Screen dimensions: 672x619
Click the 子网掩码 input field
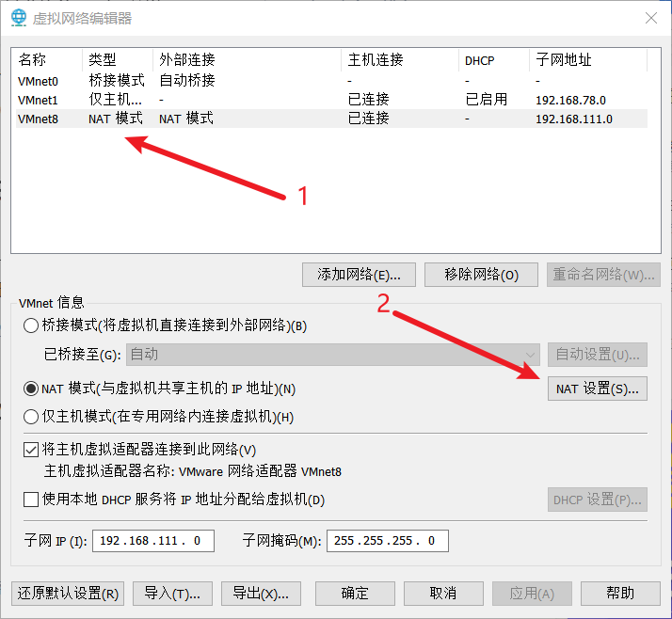tap(388, 541)
